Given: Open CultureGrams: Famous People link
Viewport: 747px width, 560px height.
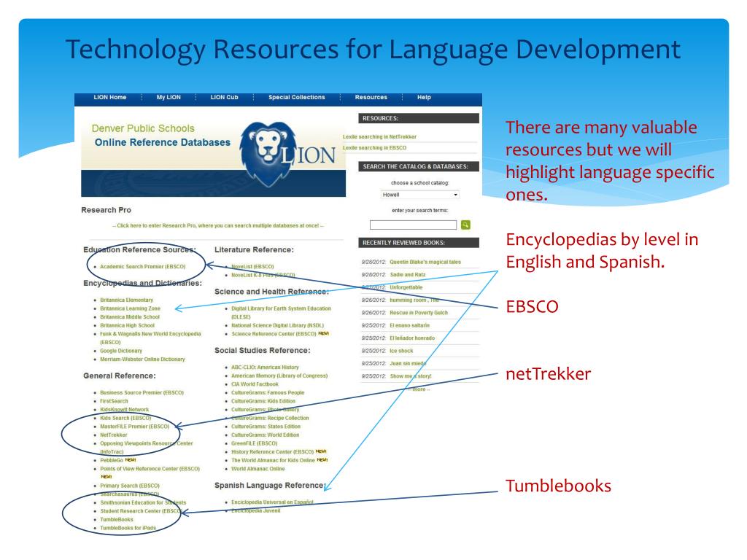Looking at the screenshot, I should pos(268,393).
